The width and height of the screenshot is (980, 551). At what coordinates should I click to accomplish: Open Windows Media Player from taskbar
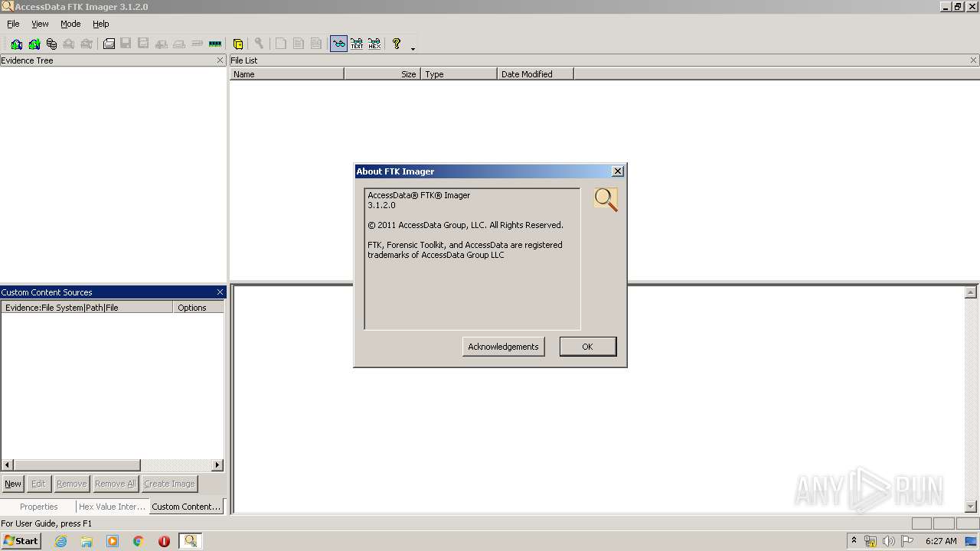[113, 541]
